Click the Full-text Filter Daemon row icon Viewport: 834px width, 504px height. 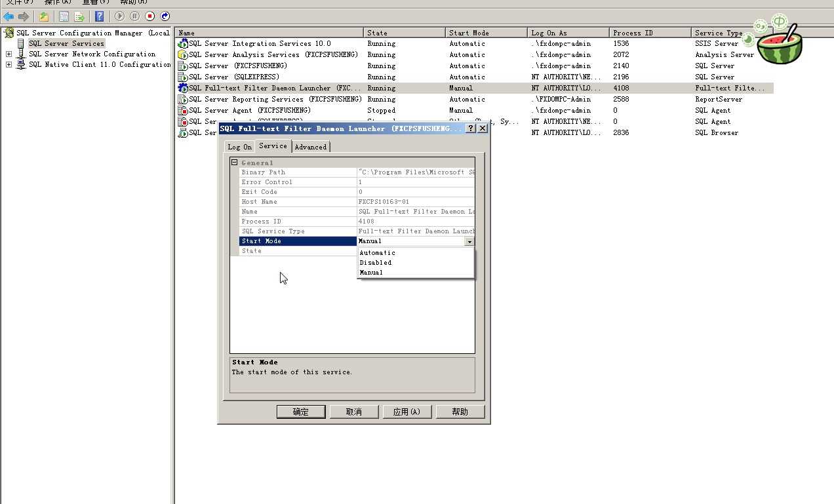pos(183,88)
